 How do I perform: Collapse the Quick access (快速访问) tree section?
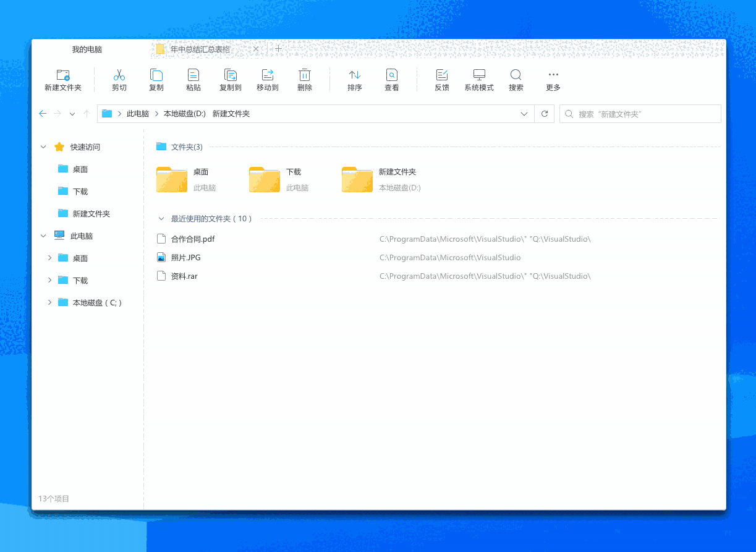pyautogui.click(x=43, y=147)
